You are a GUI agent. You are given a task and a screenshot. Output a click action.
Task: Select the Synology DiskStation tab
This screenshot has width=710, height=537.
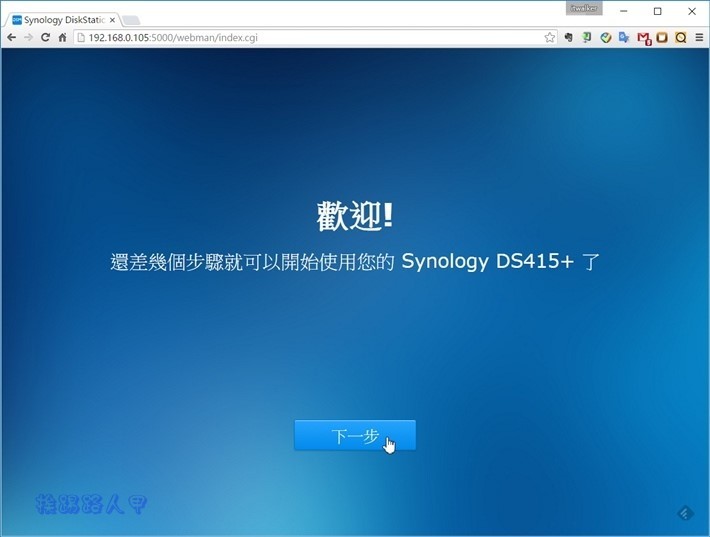click(63, 20)
